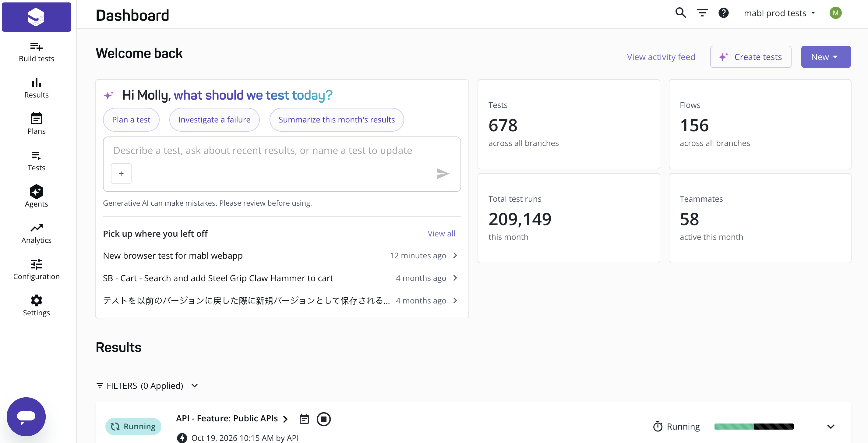
Task: Click the Total test runs 209,149 card
Action: click(x=568, y=218)
